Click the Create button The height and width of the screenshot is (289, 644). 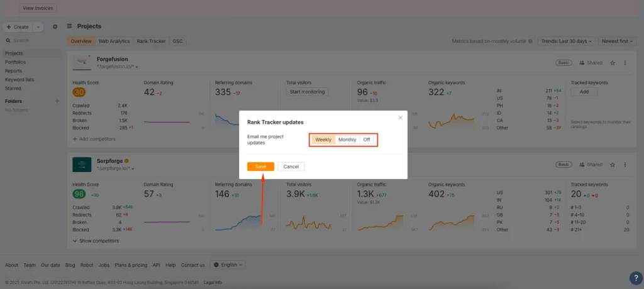pos(18,27)
